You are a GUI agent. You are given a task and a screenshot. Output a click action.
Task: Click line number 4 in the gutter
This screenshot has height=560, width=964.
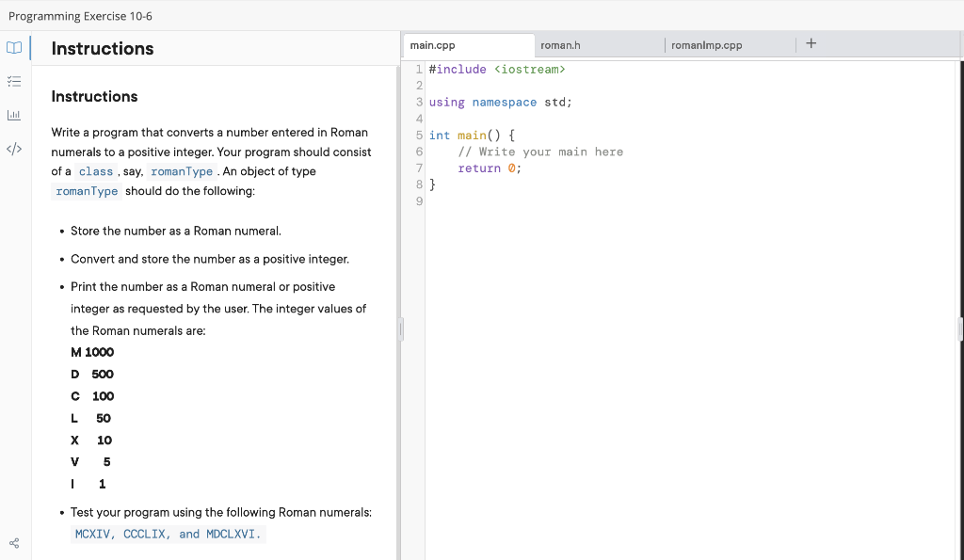(419, 119)
